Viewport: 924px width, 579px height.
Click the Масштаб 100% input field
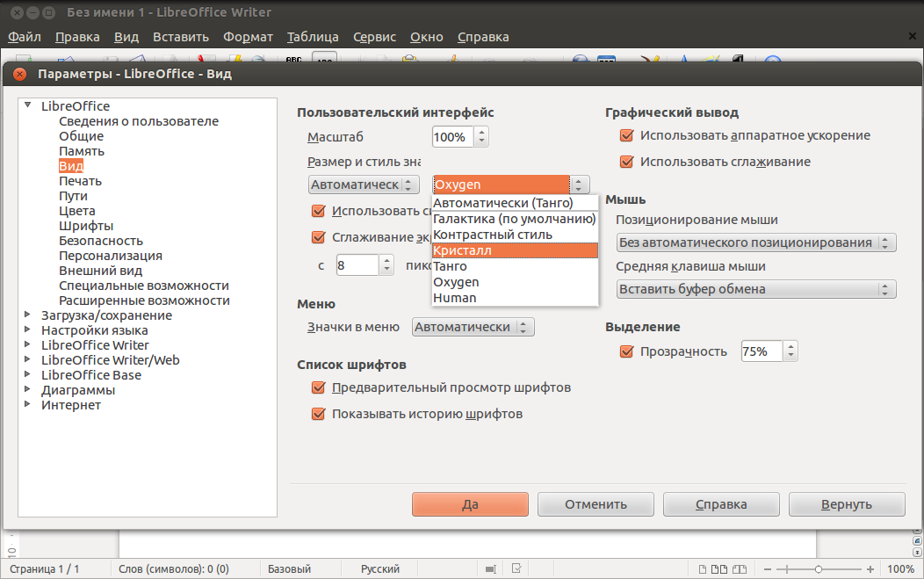point(452,137)
